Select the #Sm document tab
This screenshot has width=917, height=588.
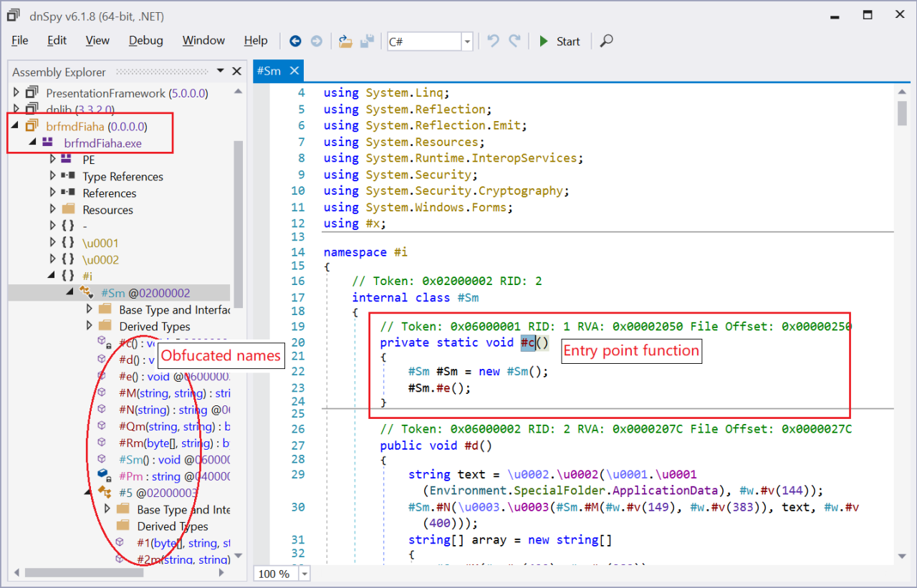[269, 71]
